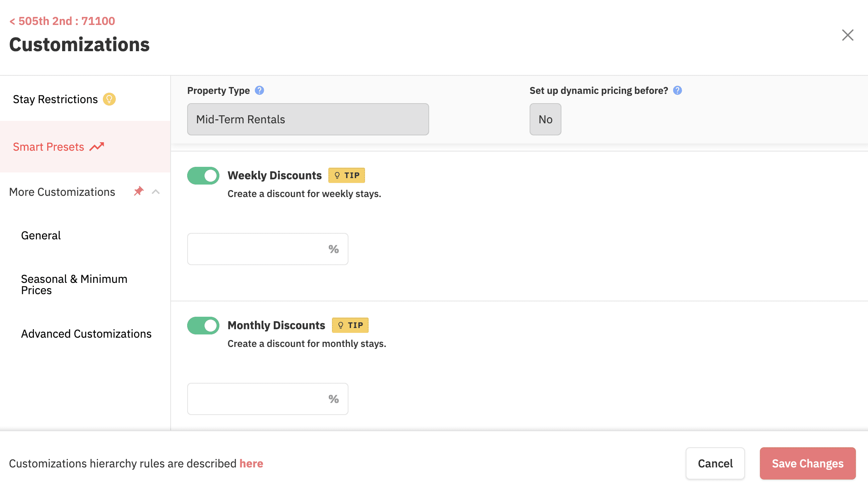Open Advanced Customizations in the sidebar

[x=86, y=334]
